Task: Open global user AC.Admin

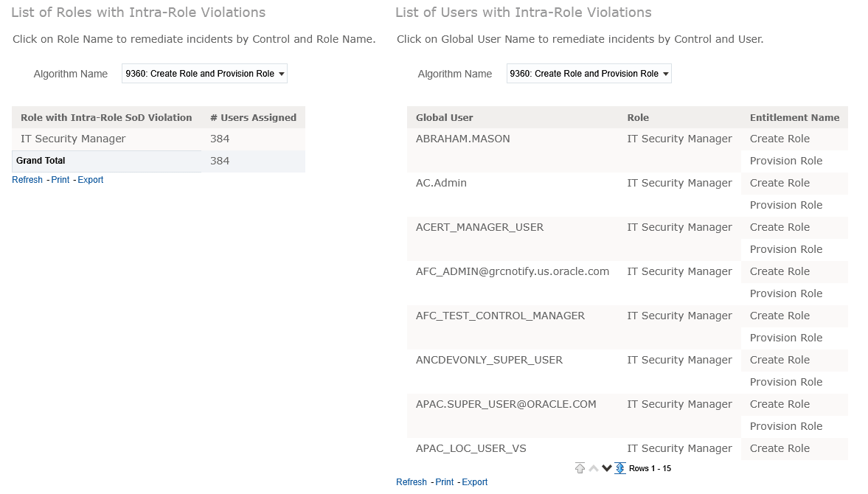Action: click(441, 183)
